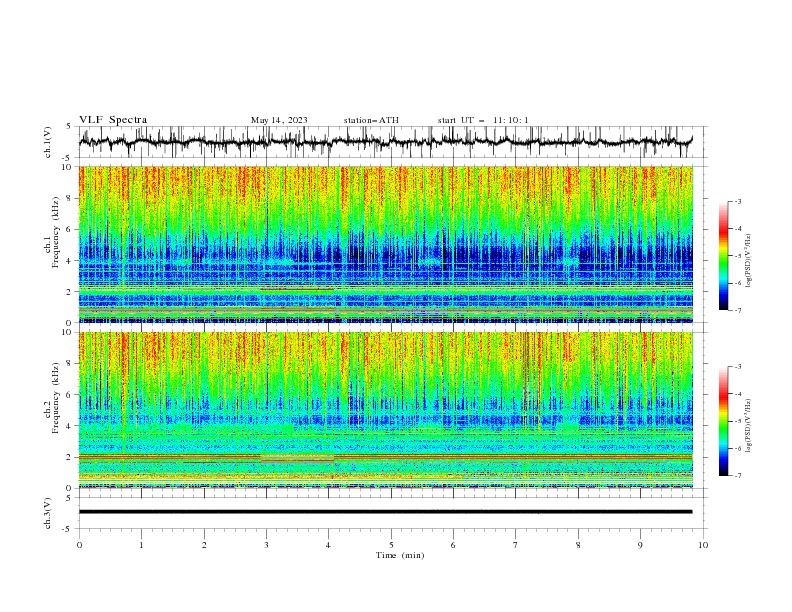Click the time axis tick label "6"
This screenshot has height=612, width=792.
[453, 545]
